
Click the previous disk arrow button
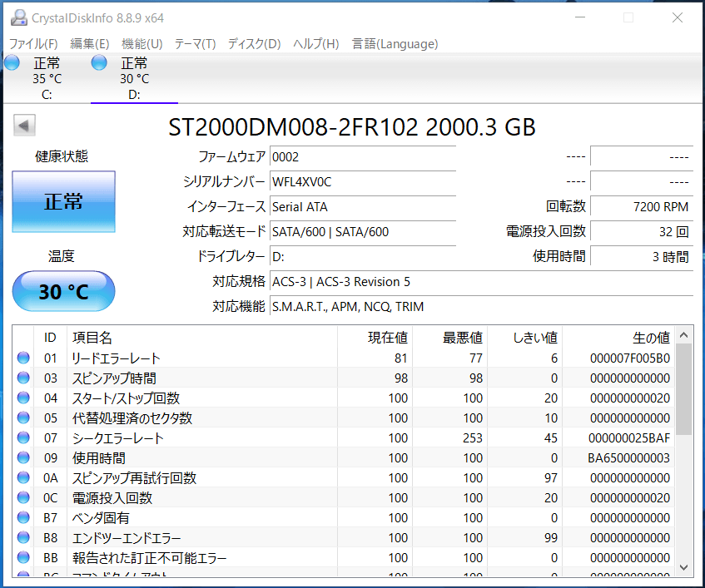pyautogui.click(x=24, y=126)
